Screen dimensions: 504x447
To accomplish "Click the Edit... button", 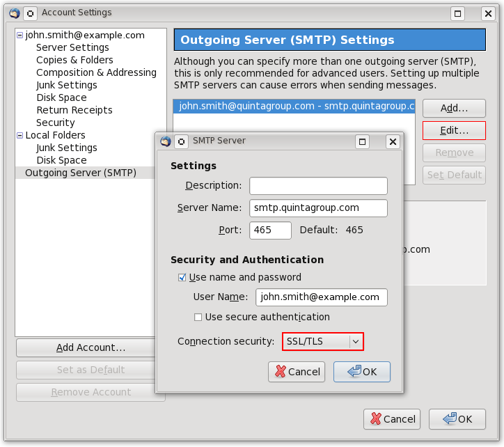I will [x=454, y=130].
